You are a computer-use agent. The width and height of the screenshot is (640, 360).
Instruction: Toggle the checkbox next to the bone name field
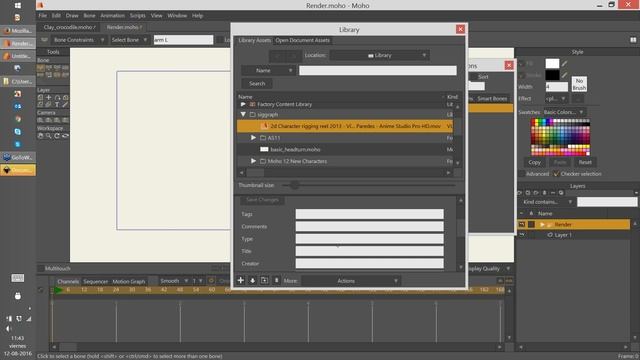tap(220, 40)
